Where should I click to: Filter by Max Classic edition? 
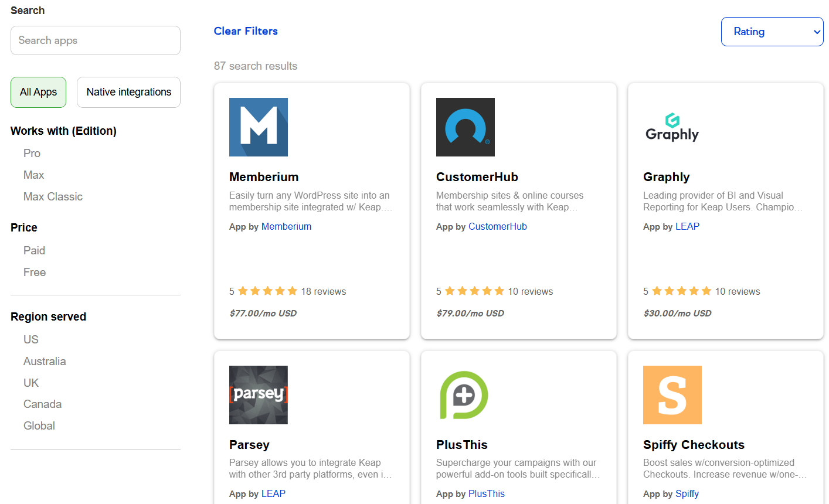pyautogui.click(x=53, y=196)
